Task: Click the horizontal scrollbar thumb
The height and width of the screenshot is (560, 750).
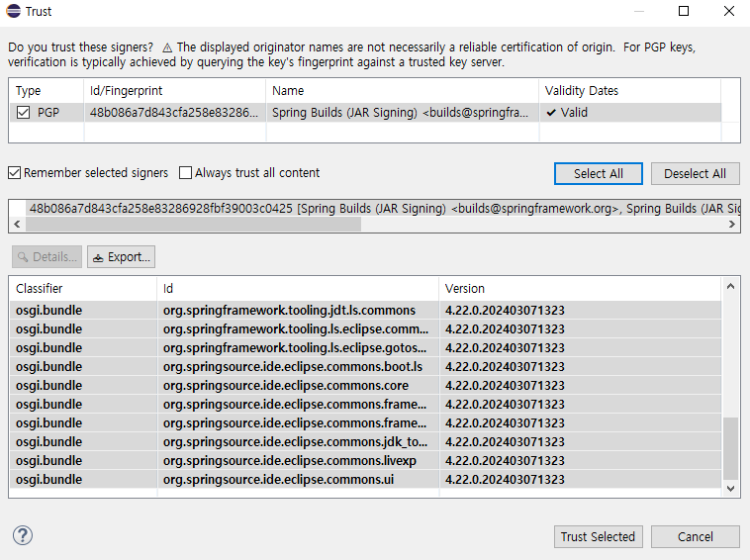Action: [x=193, y=224]
